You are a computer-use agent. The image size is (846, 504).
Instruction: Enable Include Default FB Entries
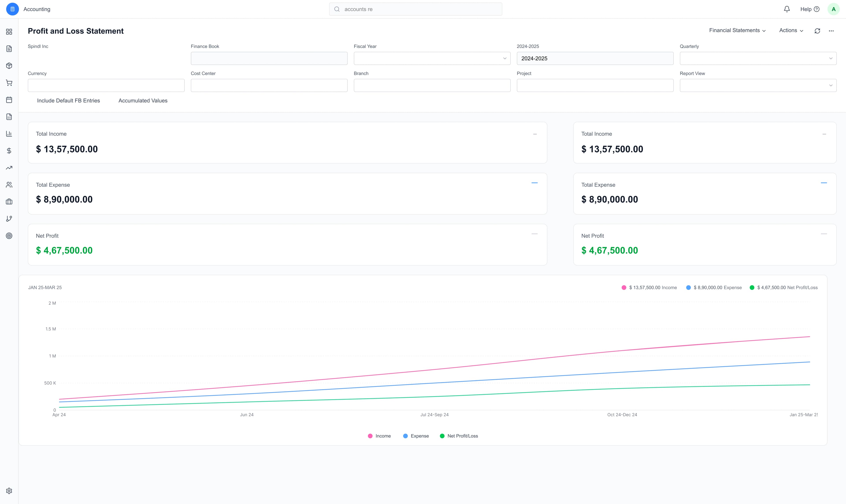pyautogui.click(x=68, y=100)
